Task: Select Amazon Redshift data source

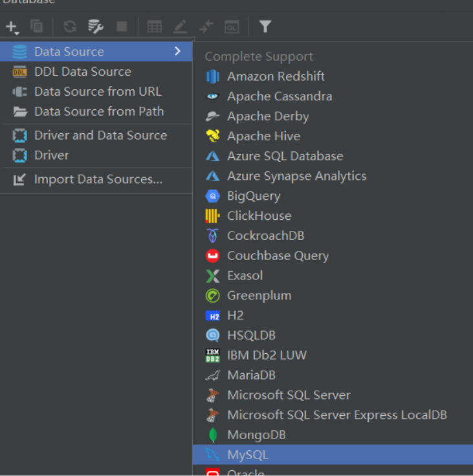Action: click(x=333, y=76)
